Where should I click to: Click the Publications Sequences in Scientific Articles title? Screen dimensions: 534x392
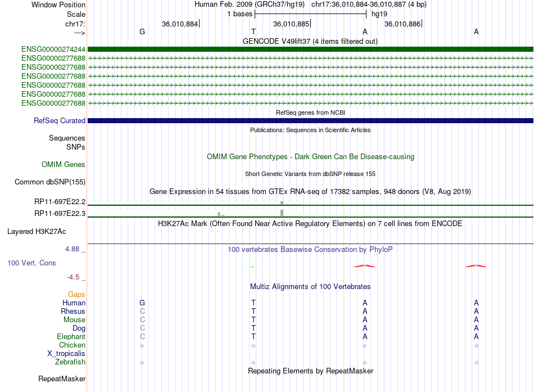pyautogui.click(x=310, y=130)
